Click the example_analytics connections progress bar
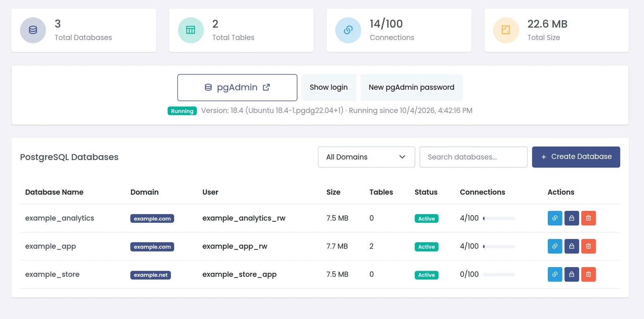The width and height of the screenshot is (644, 319). tap(499, 218)
